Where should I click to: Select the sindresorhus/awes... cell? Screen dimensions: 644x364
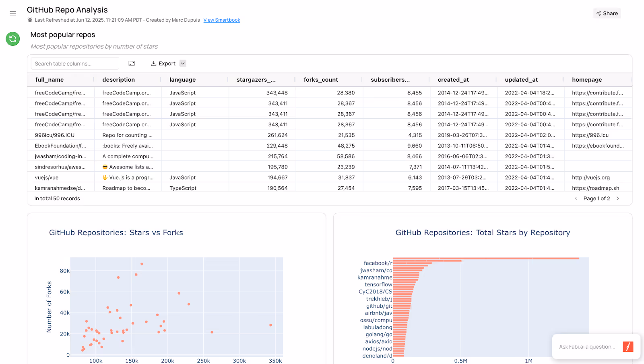point(61,167)
